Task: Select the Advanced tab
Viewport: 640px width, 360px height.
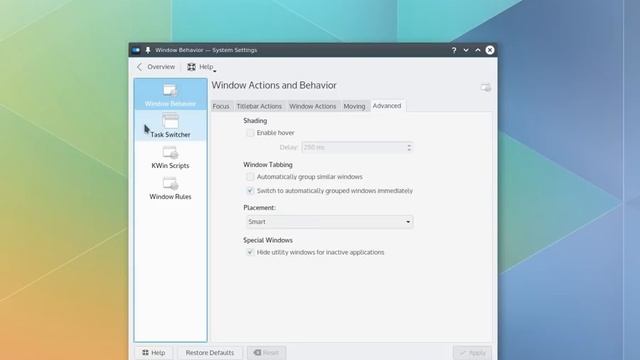Action: pyautogui.click(x=387, y=106)
